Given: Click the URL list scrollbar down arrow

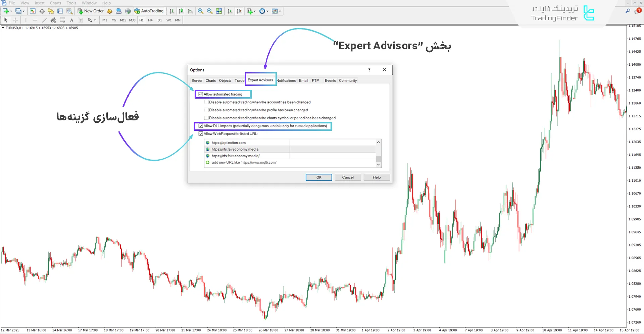Looking at the screenshot, I should click(378, 164).
